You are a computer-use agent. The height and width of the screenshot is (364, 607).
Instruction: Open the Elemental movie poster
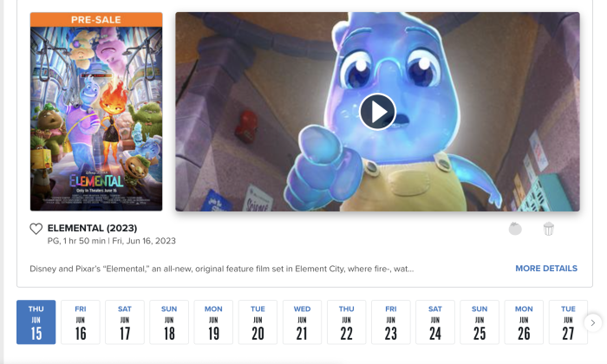(96, 112)
